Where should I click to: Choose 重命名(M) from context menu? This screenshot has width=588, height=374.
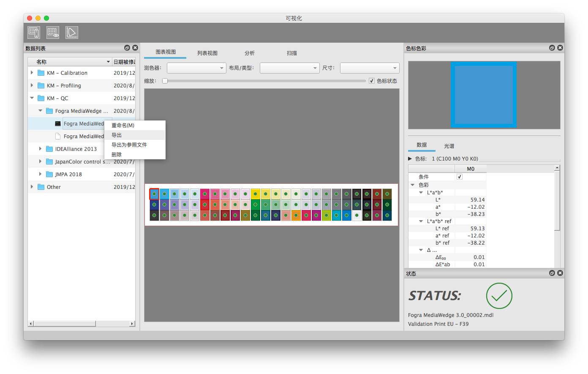click(135, 125)
